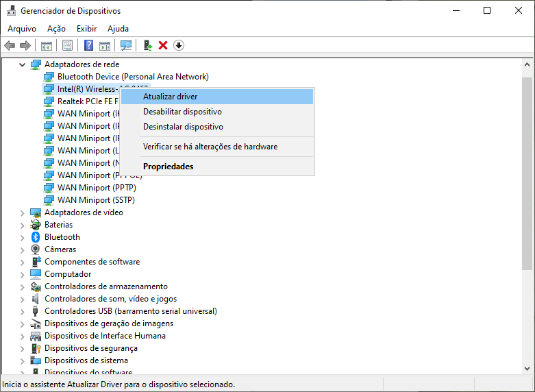Screen dimensions: 535x392
Task: Click the scrollbar down arrow
Action: (527, 369)
